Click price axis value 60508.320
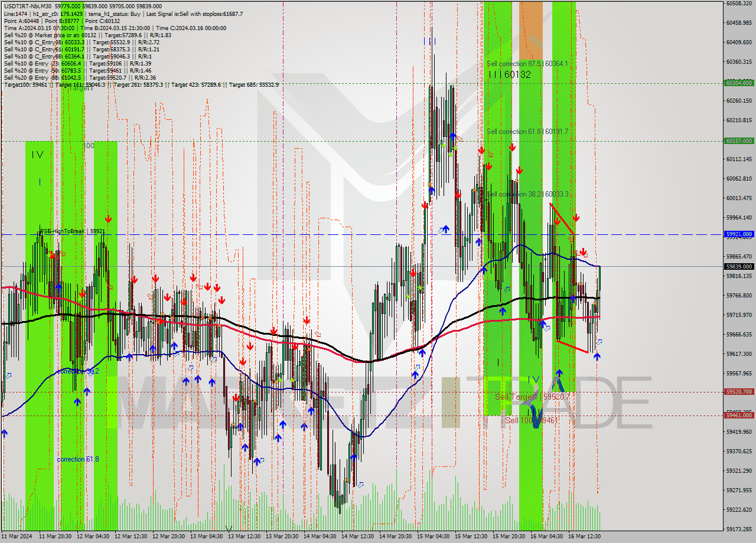 [739, 3]
